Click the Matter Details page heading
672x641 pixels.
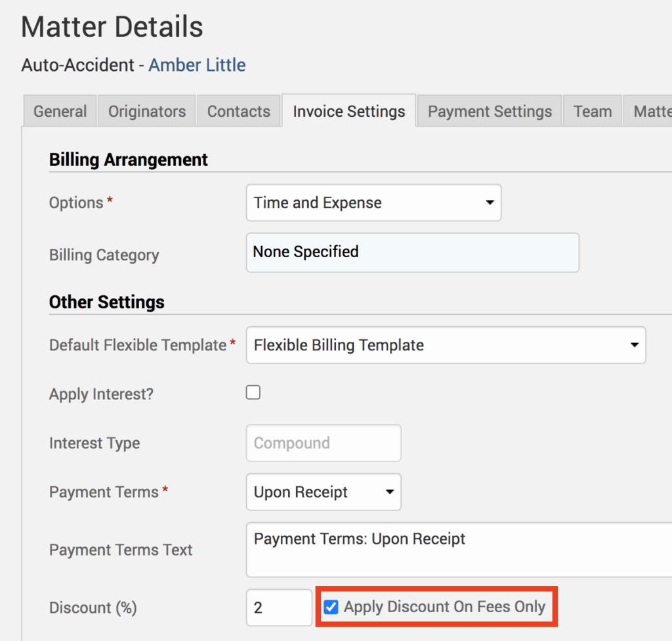coord(112,28)
